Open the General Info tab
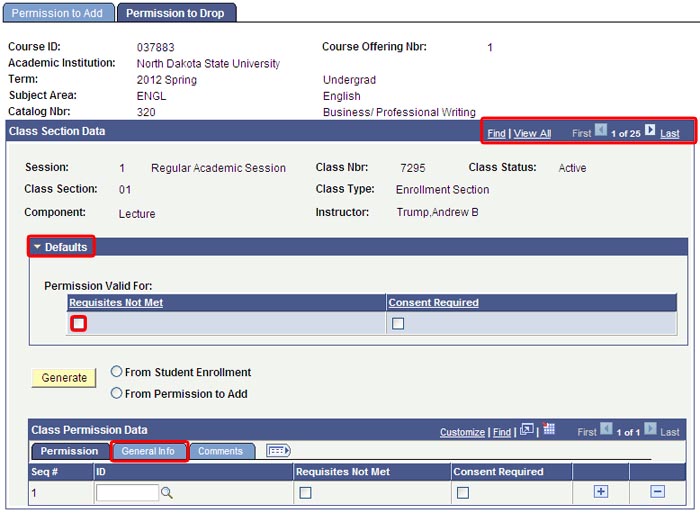The width and height of the screenshot is (700, 513). pyautogui.click(x=148, y=451)
